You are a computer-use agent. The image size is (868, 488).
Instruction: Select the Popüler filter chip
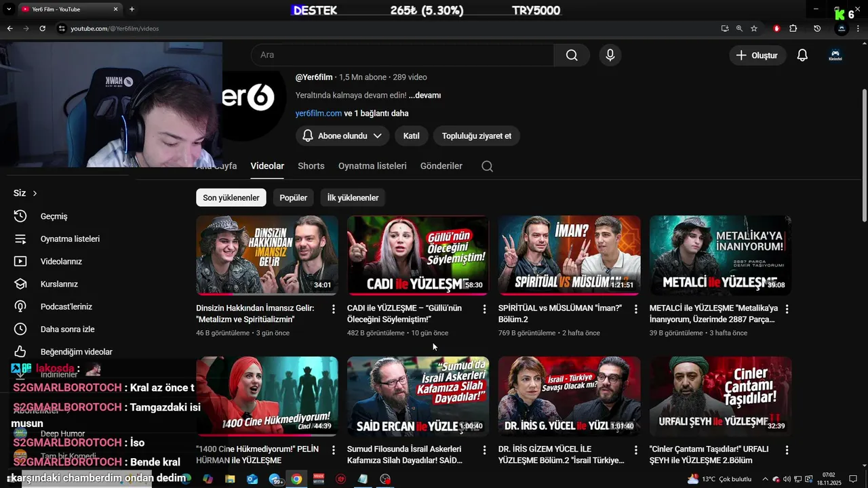pos(294,198)
